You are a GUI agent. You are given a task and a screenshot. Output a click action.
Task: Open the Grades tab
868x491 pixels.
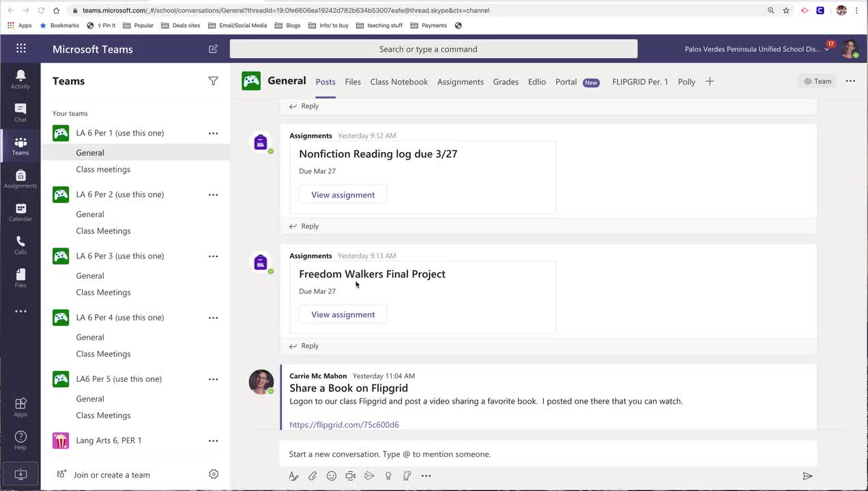[x=506, y=82]
